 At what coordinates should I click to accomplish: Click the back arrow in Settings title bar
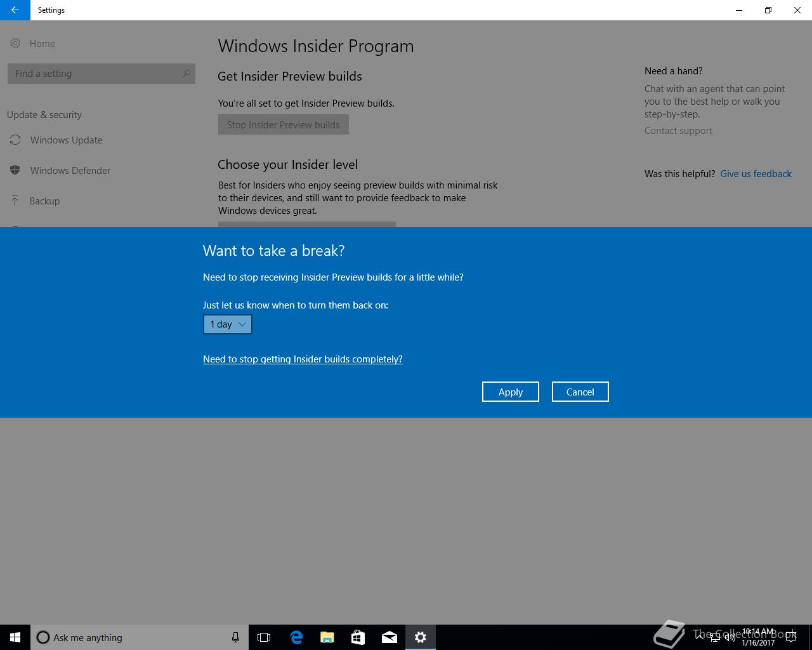(15, 10)
